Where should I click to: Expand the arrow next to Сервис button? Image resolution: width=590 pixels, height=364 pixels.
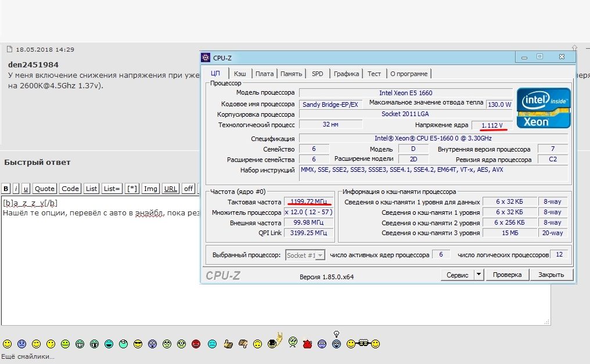(479, 275)
